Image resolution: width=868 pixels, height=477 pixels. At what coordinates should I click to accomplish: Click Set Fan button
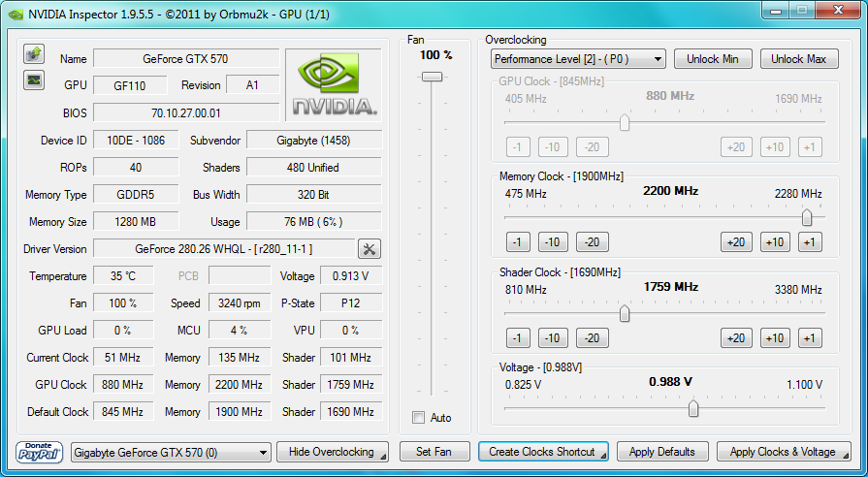[x=434, y=452]
